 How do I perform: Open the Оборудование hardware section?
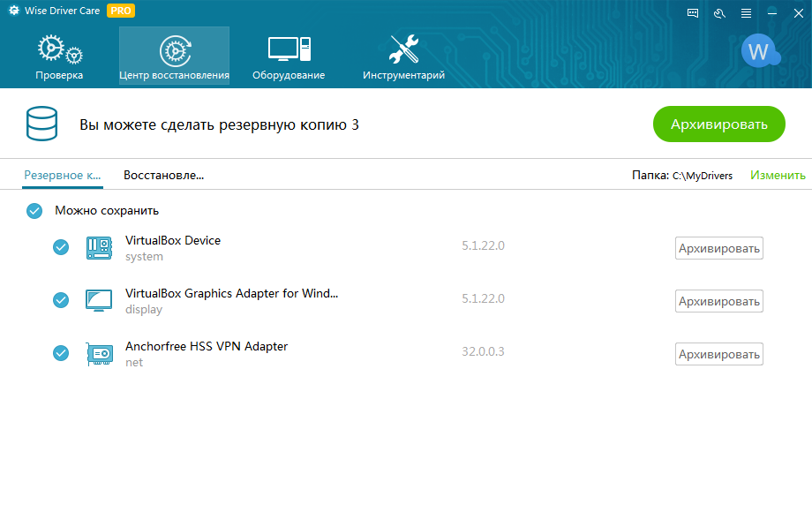[x=289, y=57]
